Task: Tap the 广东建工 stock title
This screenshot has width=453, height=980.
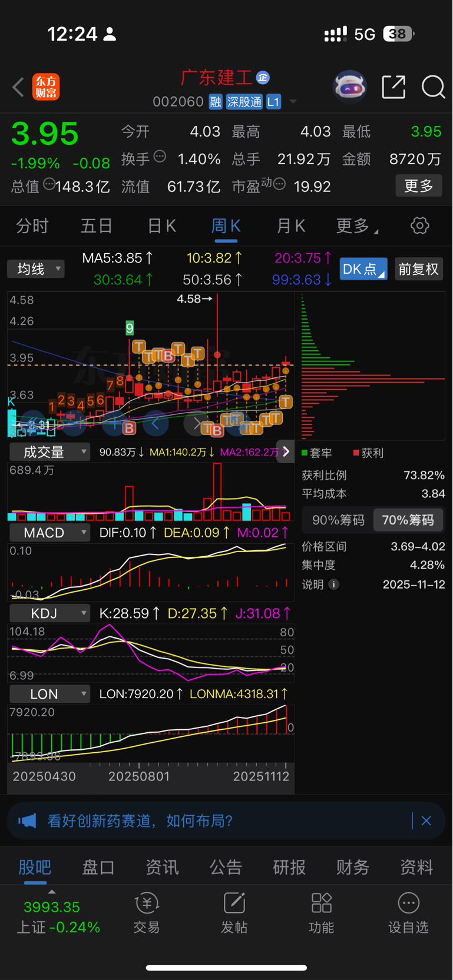Action: coord(217,77)
